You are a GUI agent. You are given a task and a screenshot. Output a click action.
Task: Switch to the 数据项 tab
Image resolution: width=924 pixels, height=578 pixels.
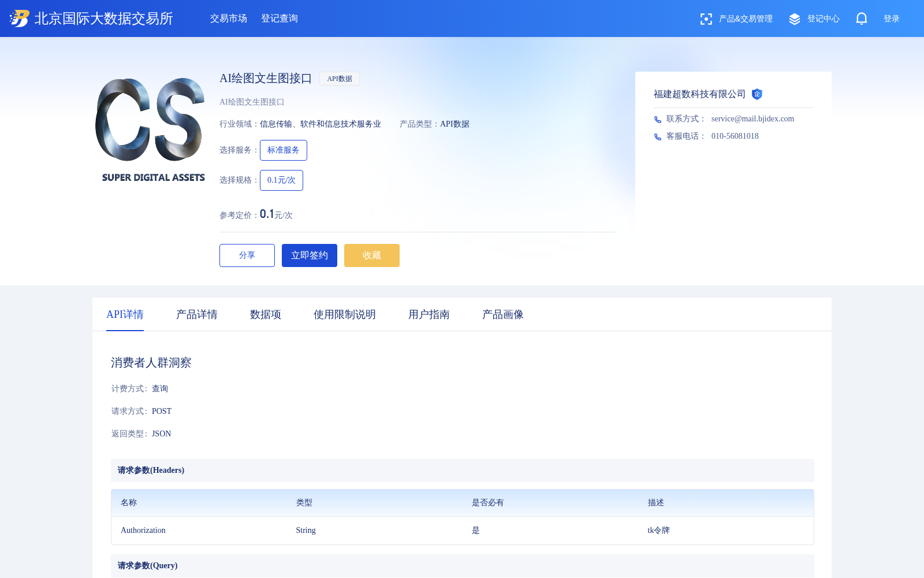(x=266, y=314)
